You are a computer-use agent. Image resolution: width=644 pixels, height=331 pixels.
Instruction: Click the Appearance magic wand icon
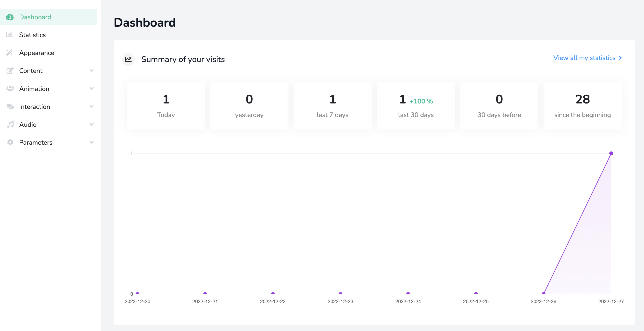10,53
